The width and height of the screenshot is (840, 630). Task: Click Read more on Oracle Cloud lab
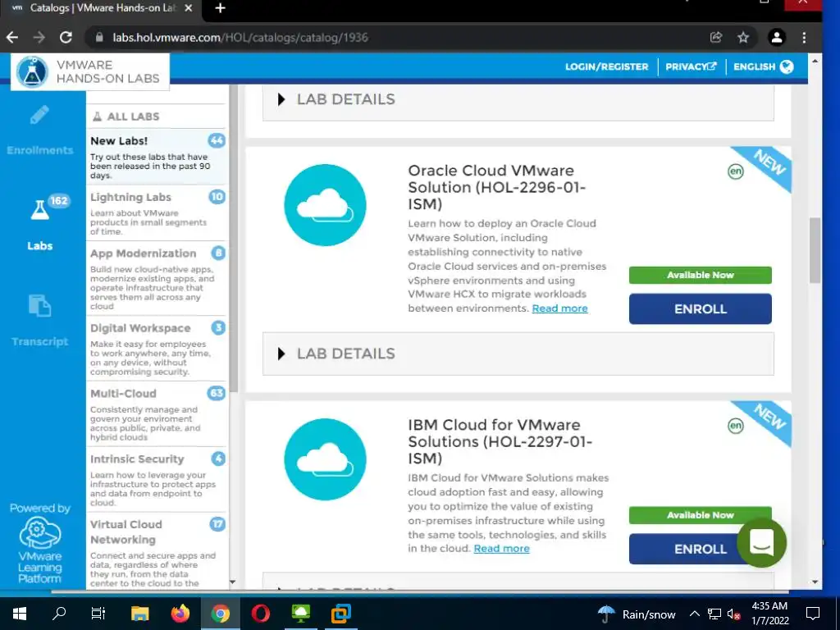pyautogui.click(x=559, y=308)
